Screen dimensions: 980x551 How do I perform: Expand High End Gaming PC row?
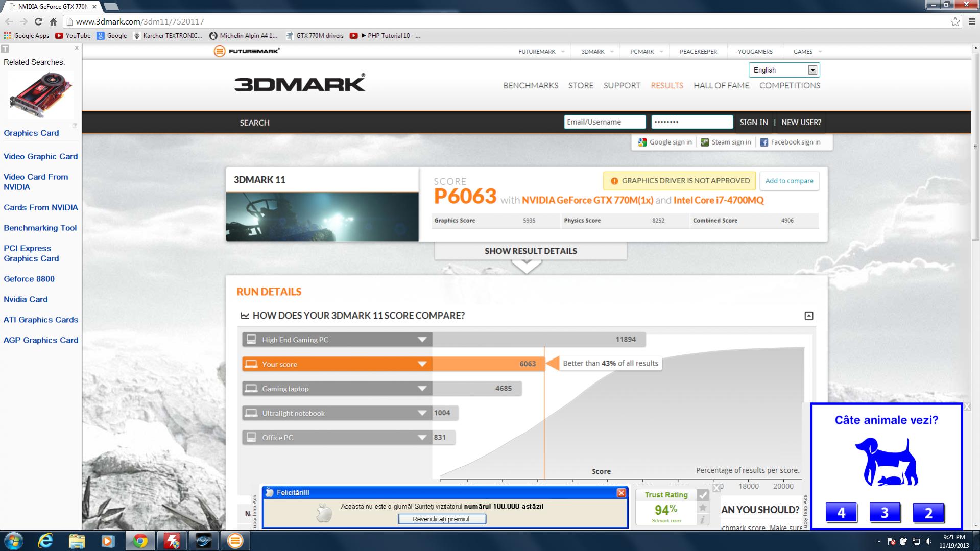point(422,340)
